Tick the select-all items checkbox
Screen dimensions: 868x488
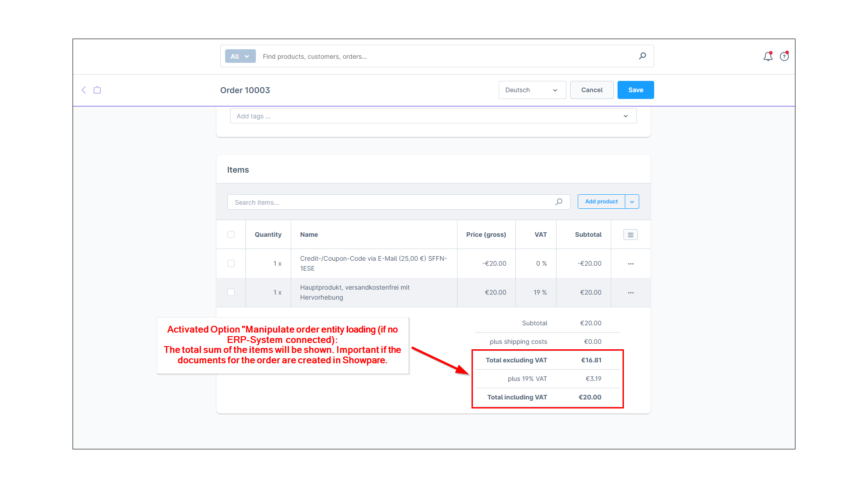tap(231, 235)
